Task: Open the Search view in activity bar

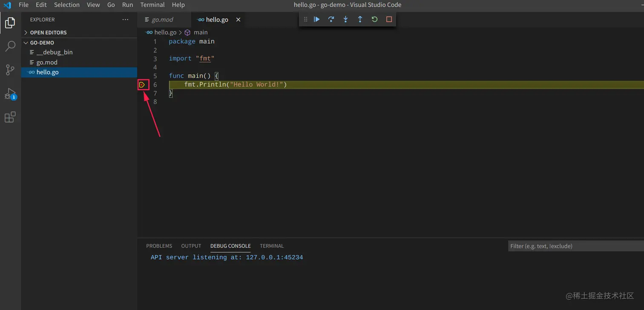Action: point(10,46)
